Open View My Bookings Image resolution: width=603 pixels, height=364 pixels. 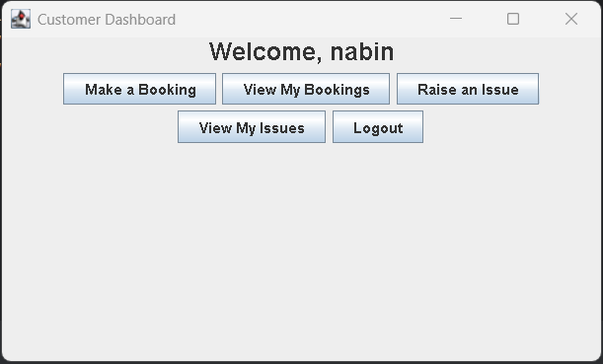[x=306, y=89]
